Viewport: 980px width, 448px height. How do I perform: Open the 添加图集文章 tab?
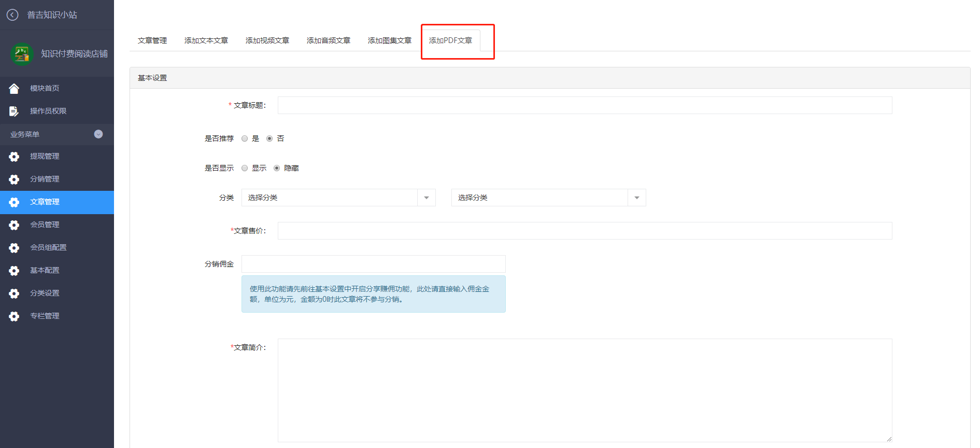pos(390,40)
